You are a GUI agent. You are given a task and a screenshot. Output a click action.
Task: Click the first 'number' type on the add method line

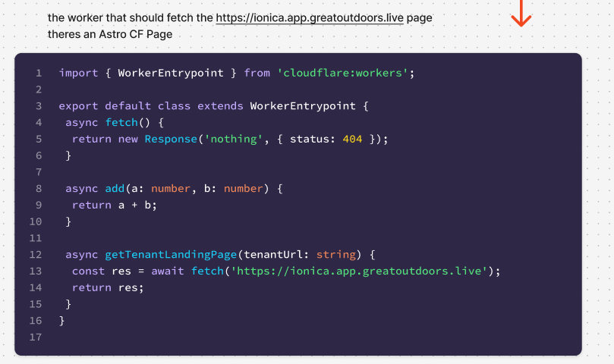[171, 189]
